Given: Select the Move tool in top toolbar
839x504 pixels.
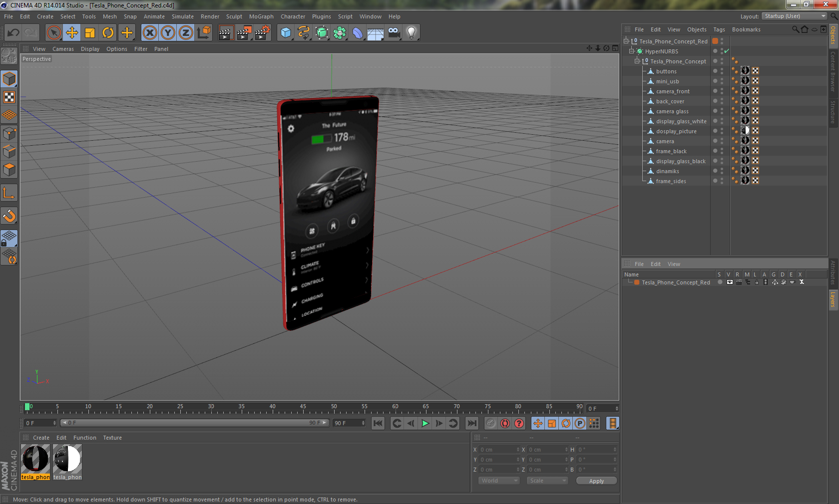Looking at the screenshot, I should [72, 33].
